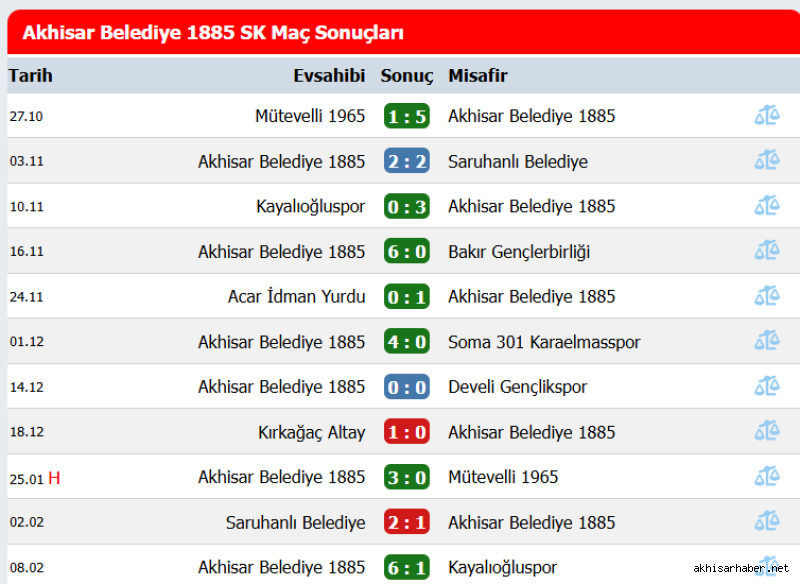Open scales icon for 02.02 Saruhanlı Belediye match
The image size is (800, 584).
767,522
